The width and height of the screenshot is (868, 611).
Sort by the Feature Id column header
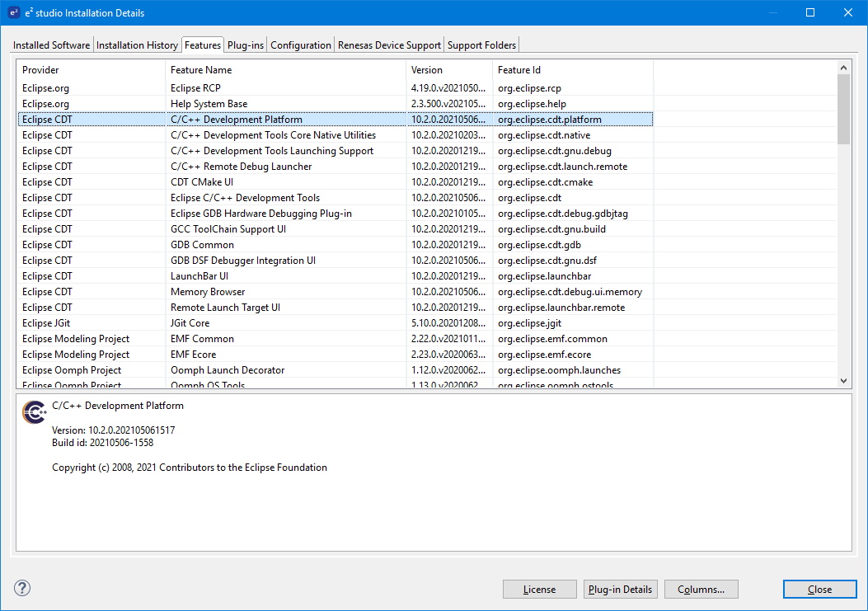pos(572,70)
